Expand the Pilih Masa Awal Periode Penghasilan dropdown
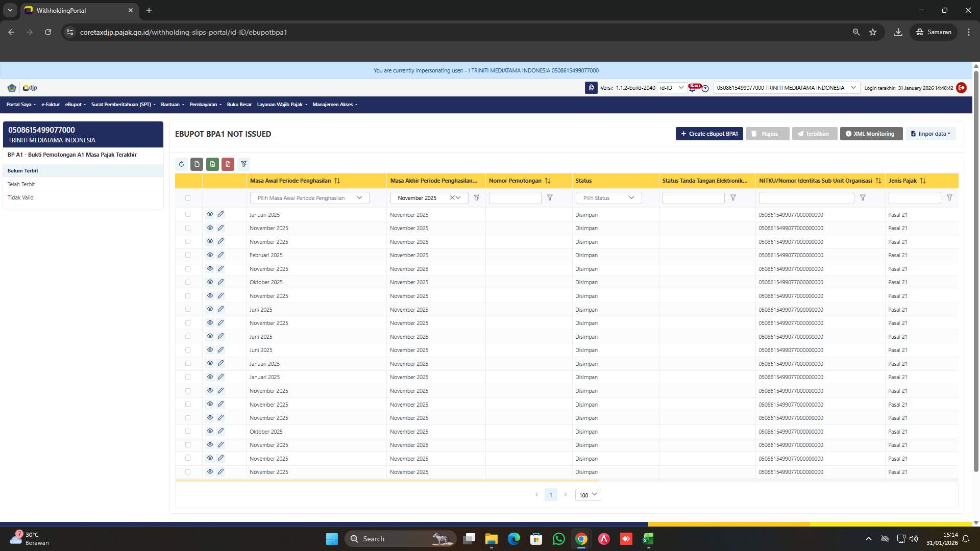The width and height of the screenshot is (980, 551). coord(309,198)
